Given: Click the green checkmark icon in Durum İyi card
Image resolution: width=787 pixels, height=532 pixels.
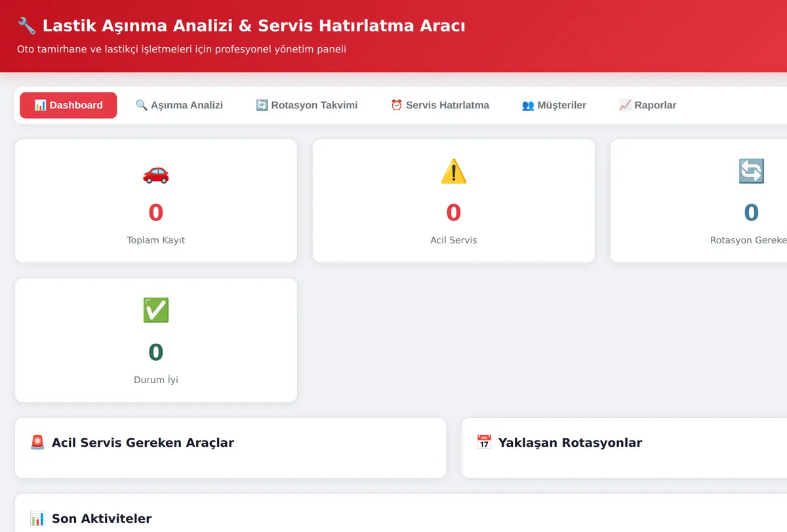Looking at the screenshot, I should pyautogui.click(x=156, y=310).
